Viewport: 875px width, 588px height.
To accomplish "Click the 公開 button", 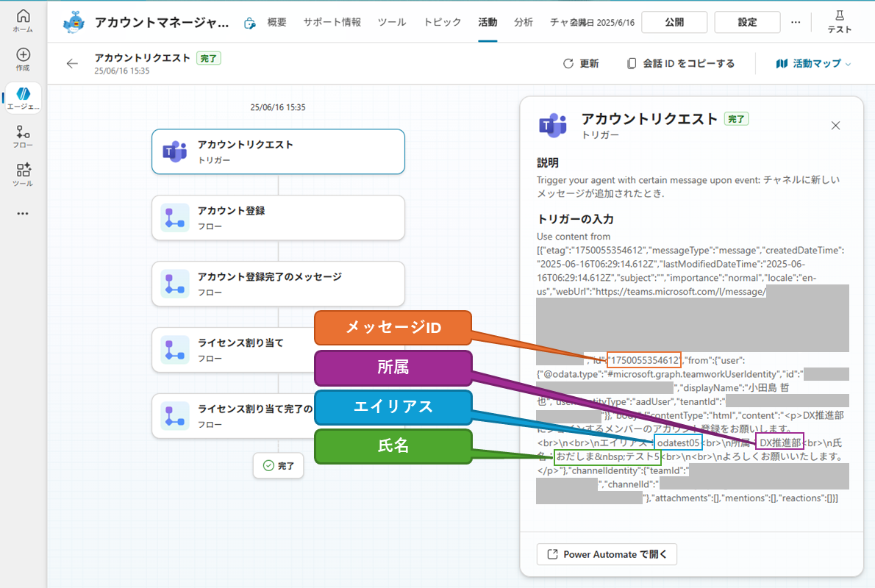I will 674,22.
